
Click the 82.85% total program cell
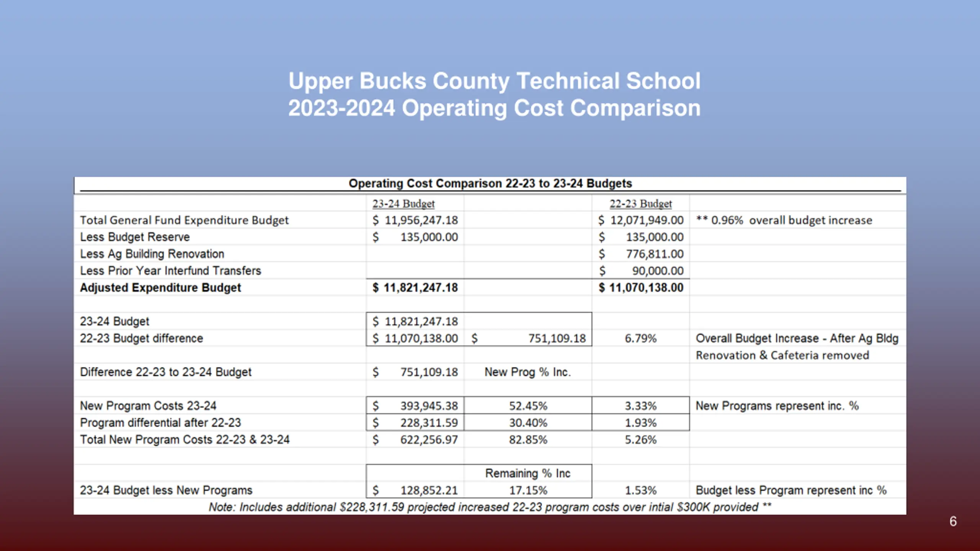click(x=528, y=440)
